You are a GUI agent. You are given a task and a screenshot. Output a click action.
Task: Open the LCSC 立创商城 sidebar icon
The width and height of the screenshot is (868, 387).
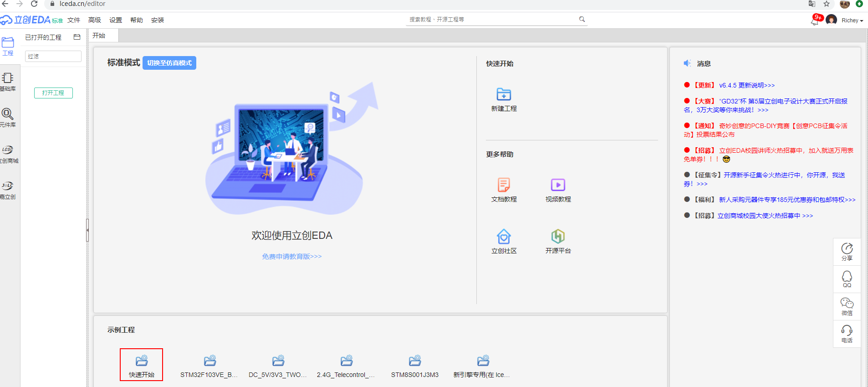point(8,154)
